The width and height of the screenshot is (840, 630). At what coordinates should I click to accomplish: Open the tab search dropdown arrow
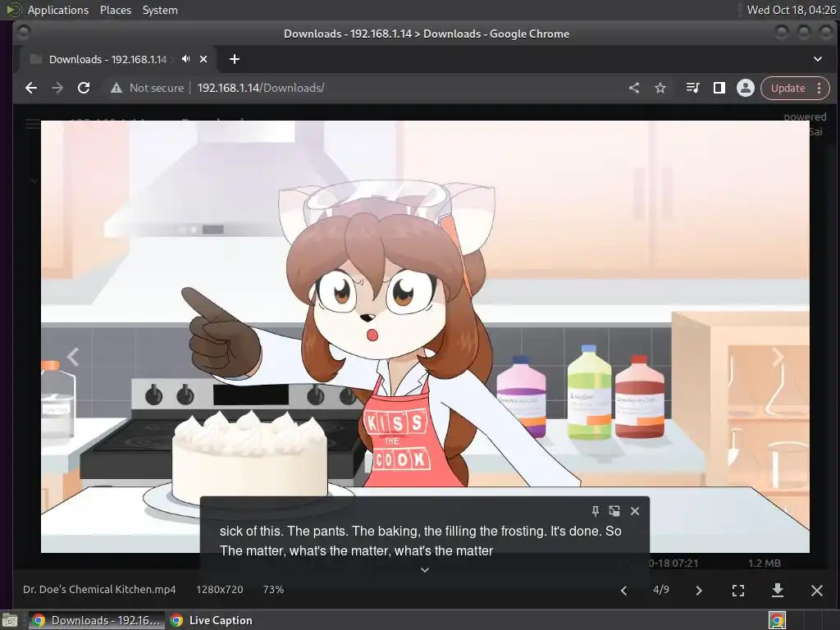[x=818, y=59]
